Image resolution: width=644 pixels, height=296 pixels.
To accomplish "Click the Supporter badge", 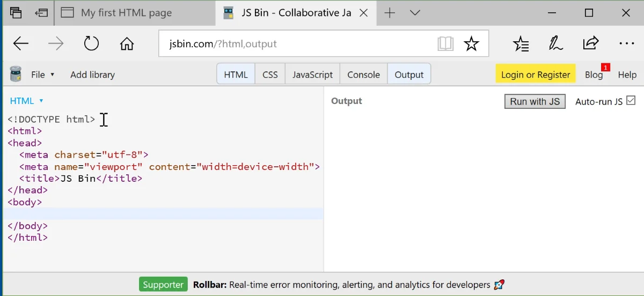I will 163,285.
